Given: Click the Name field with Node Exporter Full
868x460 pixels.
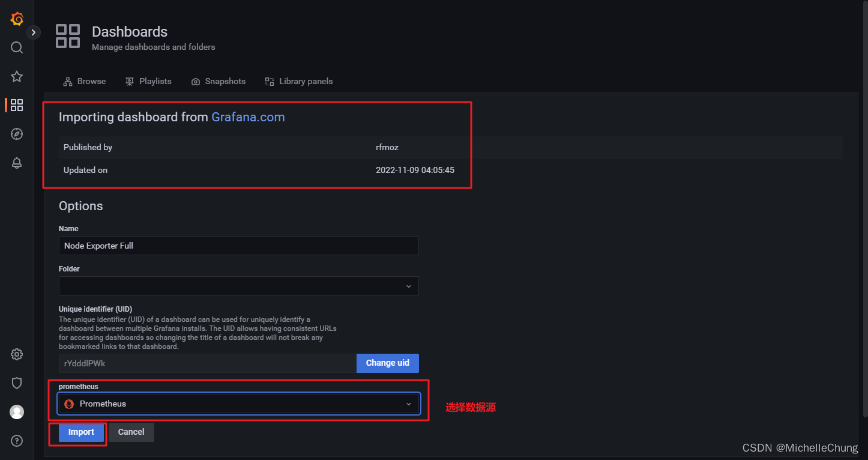Looking at the screenshot, I should [x=238, y=246].
